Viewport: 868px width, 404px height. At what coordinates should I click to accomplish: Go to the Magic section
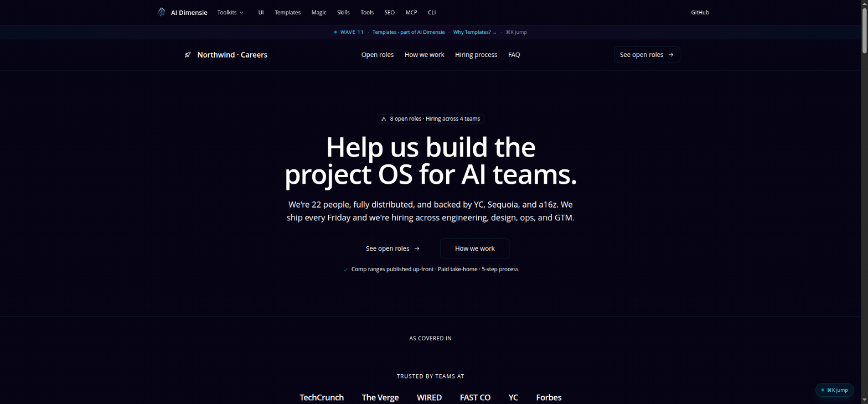click(x=319, y=12)
